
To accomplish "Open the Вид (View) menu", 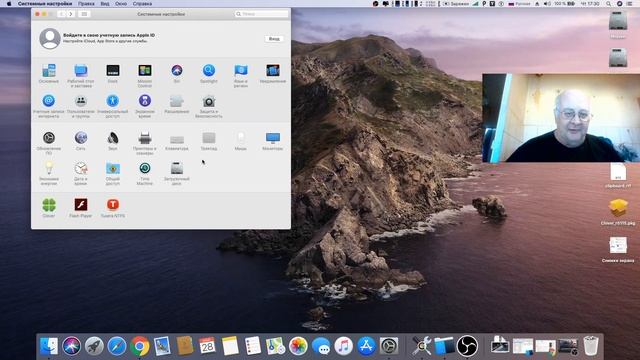I will [105, 4].
